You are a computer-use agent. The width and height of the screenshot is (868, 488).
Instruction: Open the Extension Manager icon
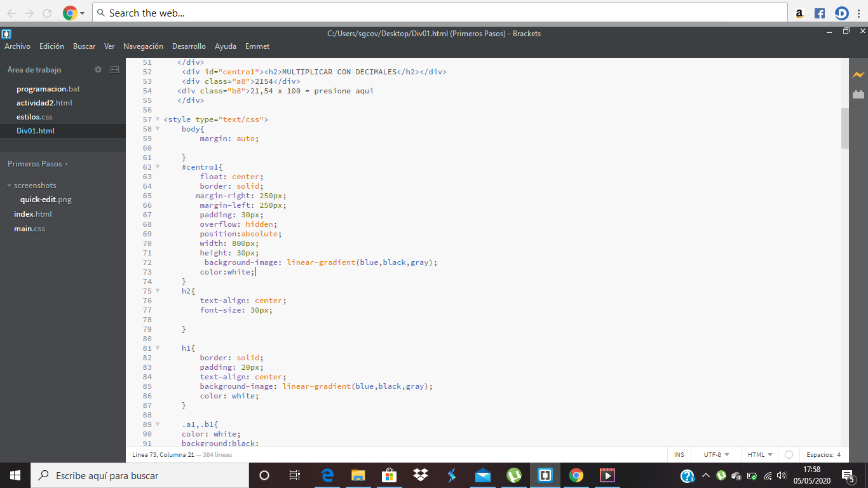point(858,94)
